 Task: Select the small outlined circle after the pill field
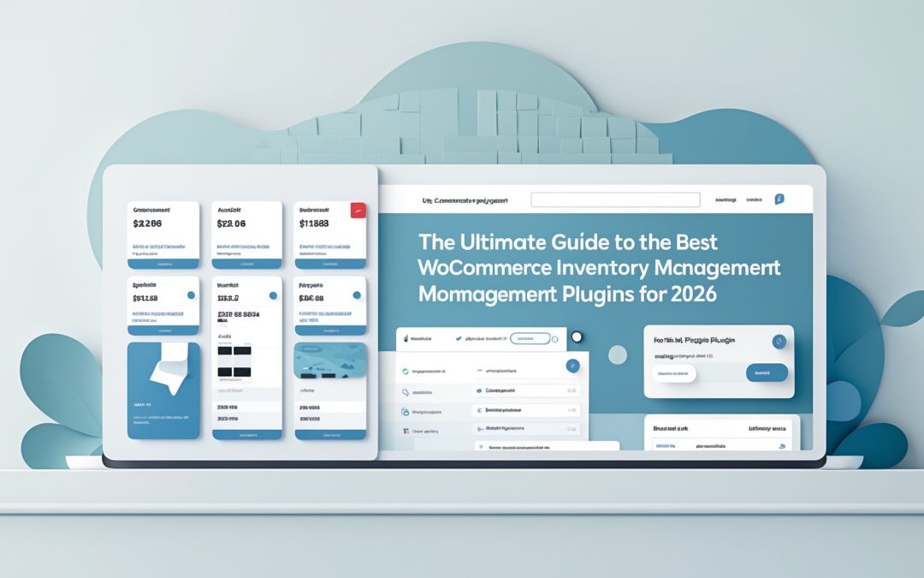point(554,339)
